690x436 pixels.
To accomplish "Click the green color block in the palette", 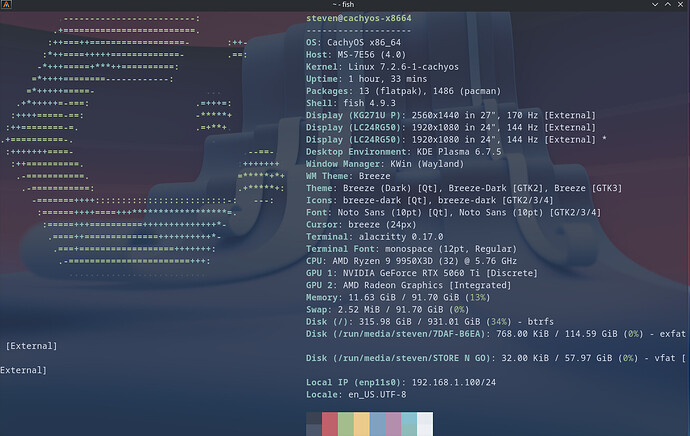I will click(x=345, y=424).
